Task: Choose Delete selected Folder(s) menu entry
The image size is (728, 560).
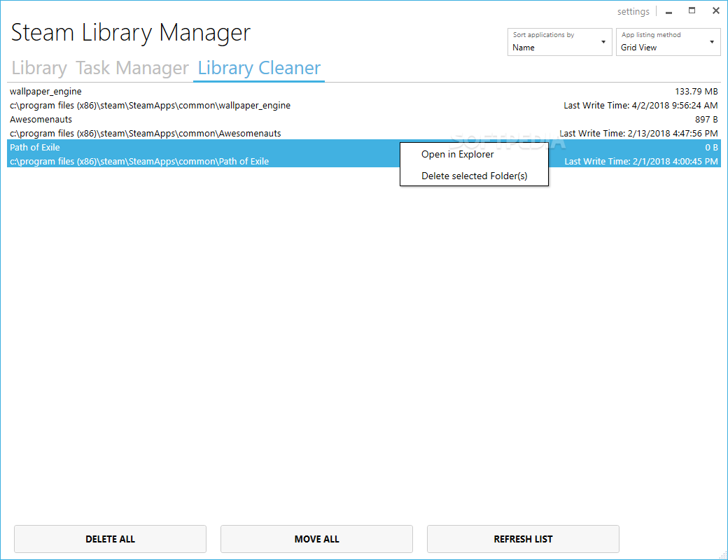Action: tap(474, 176)
